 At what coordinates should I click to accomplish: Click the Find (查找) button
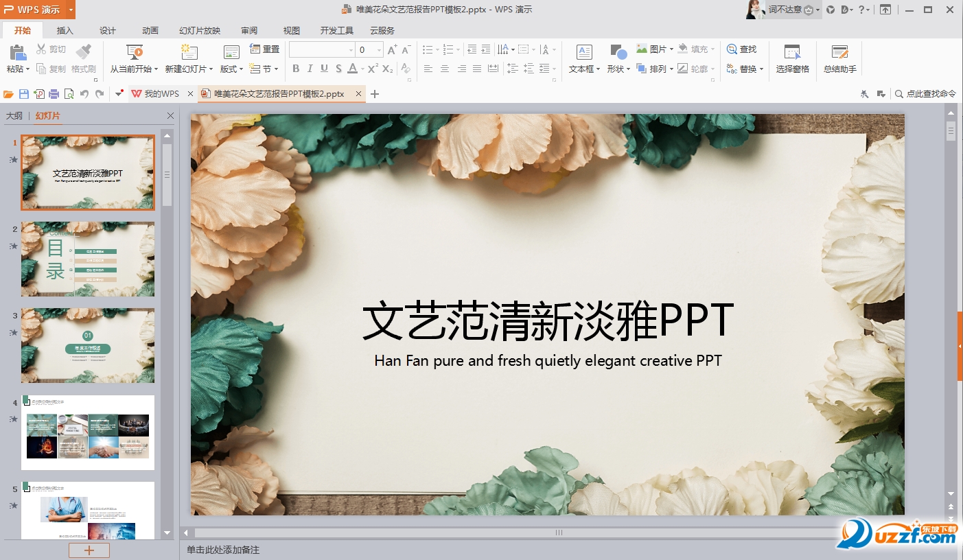[742, 49]
